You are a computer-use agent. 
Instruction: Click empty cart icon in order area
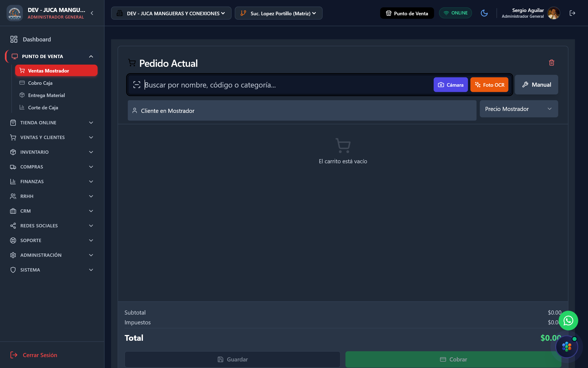coord(343,146)
